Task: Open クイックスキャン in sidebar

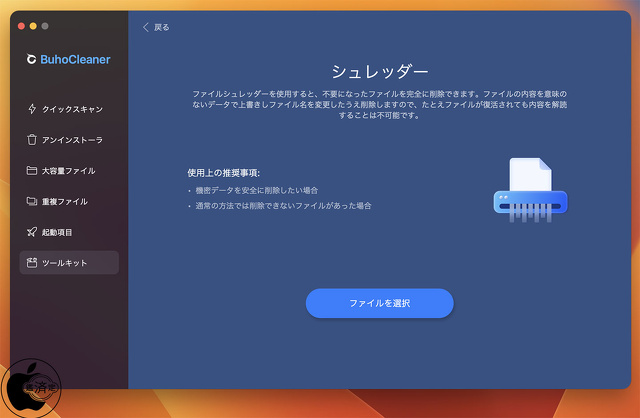Action: [x=69, y=109]
